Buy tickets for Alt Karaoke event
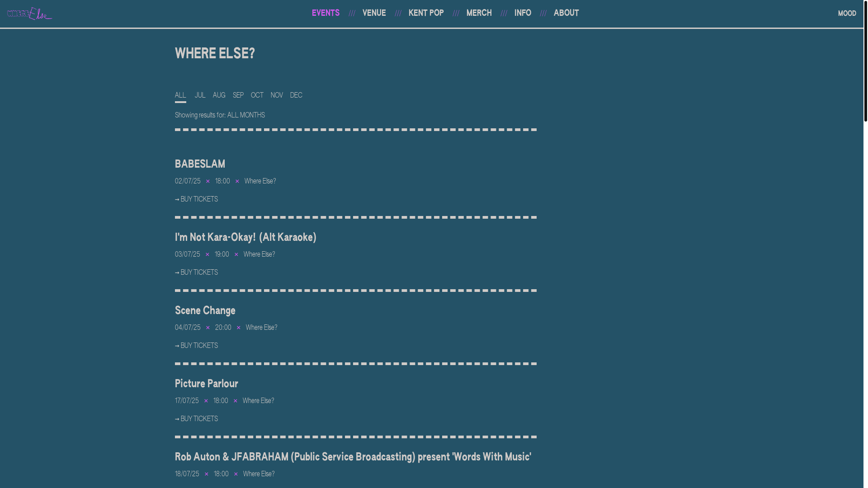Screen dimensions: 868x488 (x=196, y=272)
